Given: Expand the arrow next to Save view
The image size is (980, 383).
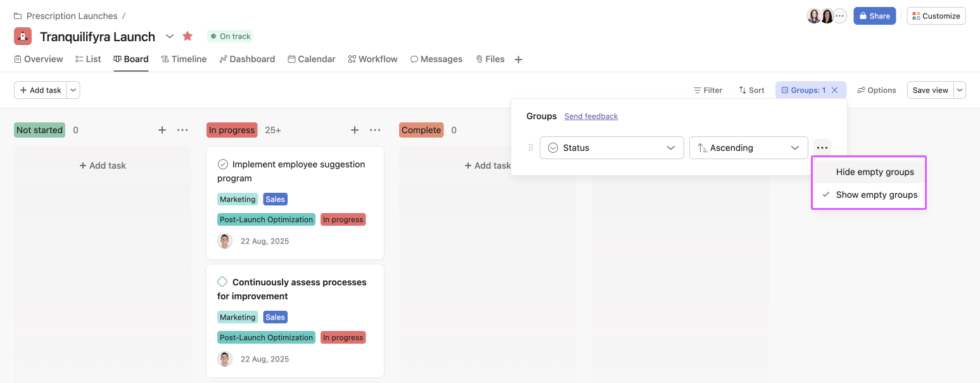Looking at the screenshot, I should (x=960, y=90).
